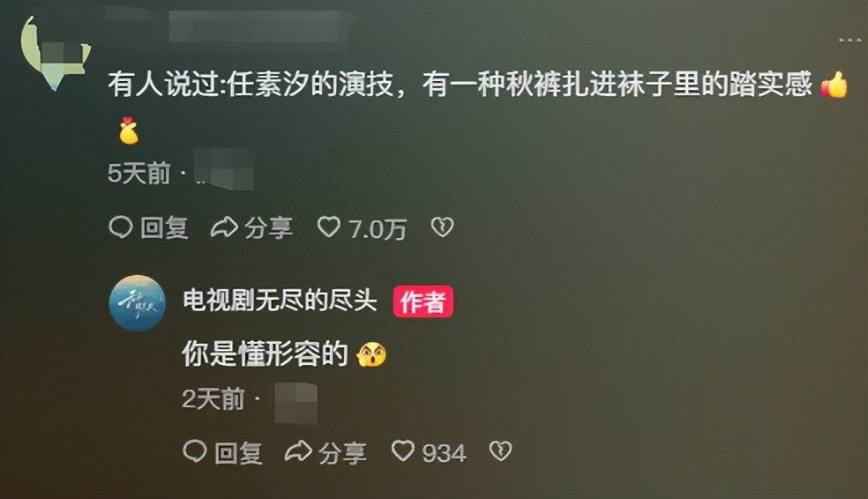Like the comment with 7.0万 likes
Screen dimensions: 868x499
pyautogui.click(x=362, y=228)
